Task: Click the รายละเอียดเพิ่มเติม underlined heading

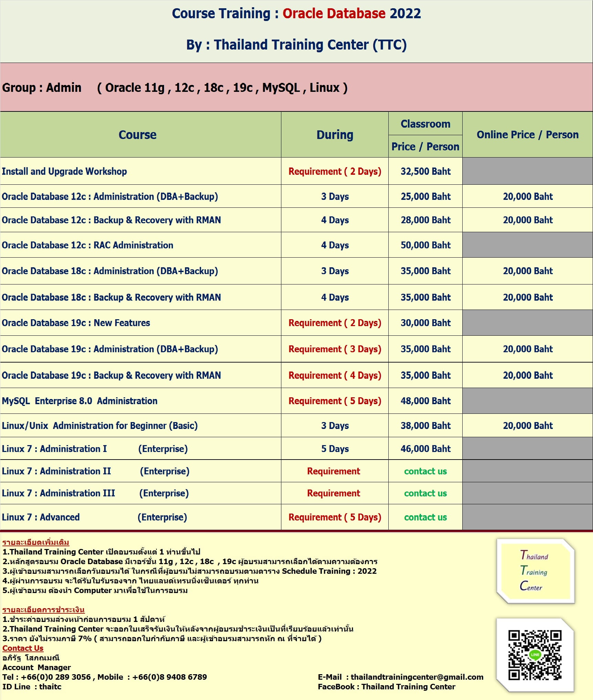Action: [x=35, y=542]
